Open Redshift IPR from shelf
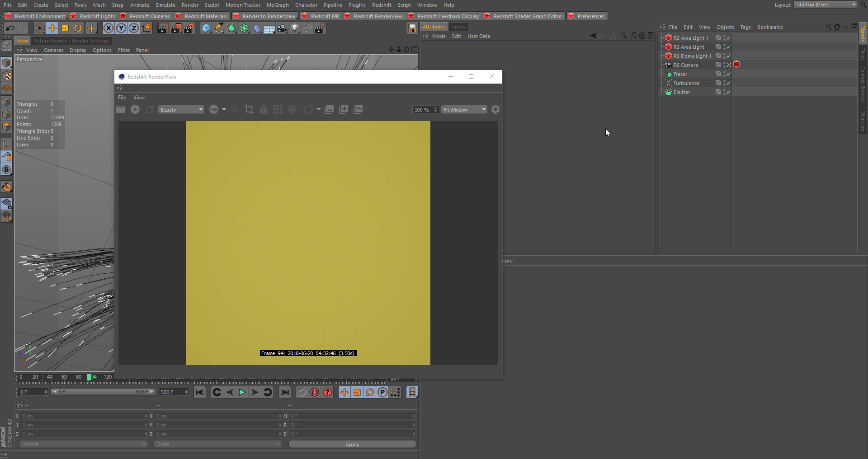The height and width of the screenshot is (459, 868). 320,16
